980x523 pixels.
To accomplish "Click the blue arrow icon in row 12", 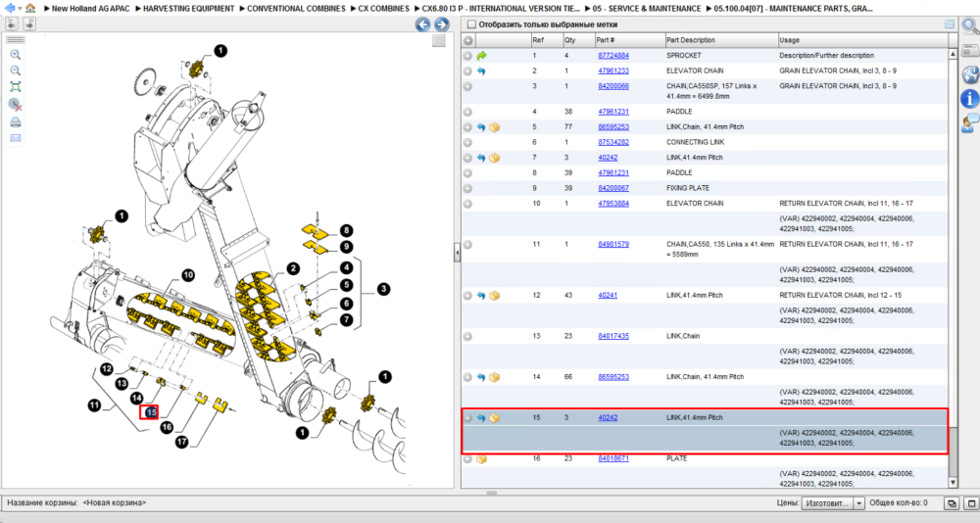I will point(481,296).
